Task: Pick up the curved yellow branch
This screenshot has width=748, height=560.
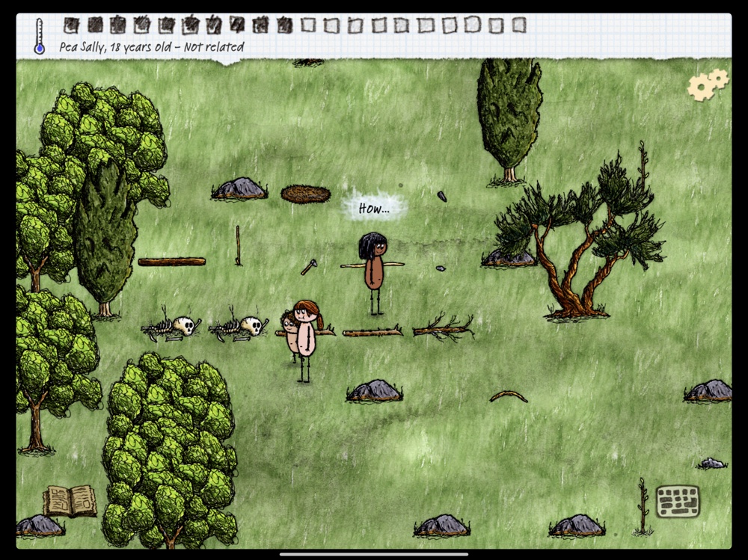Action: click(509, 396)
